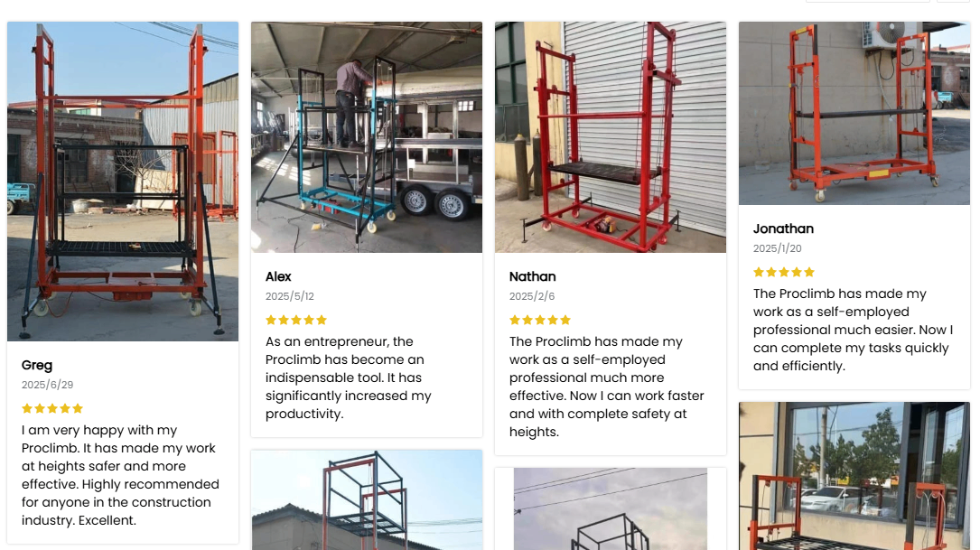Open Alex's review photo with teal scaffold

pyautogui.click(x=367, y=137)
